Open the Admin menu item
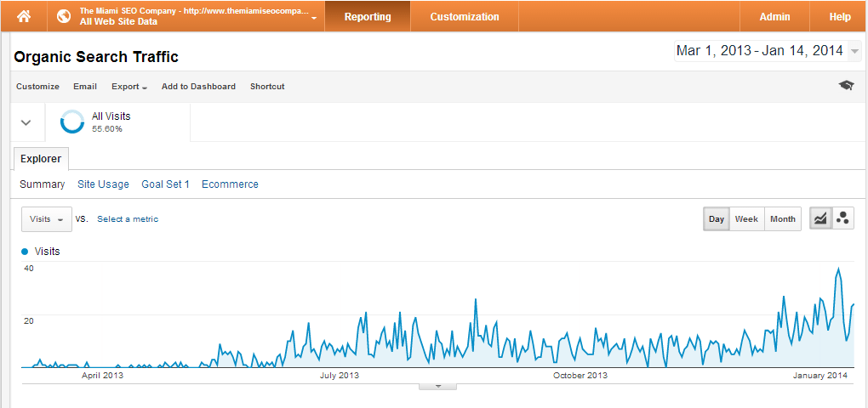 [774, 16]
